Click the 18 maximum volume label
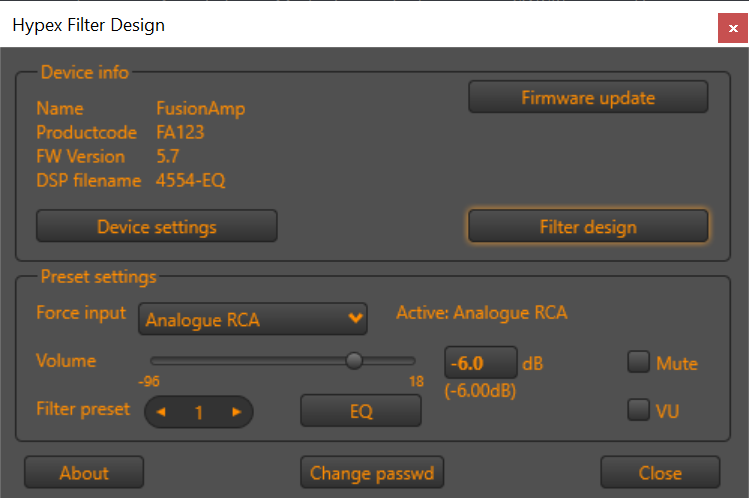 click(416, 381)
